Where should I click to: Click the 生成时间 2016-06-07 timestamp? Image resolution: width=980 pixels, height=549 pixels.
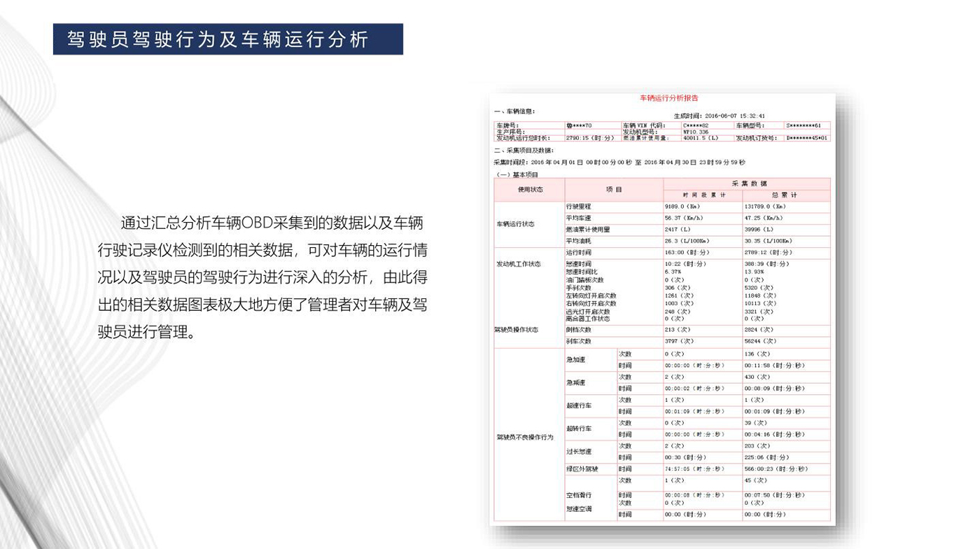tap(719, 116)
